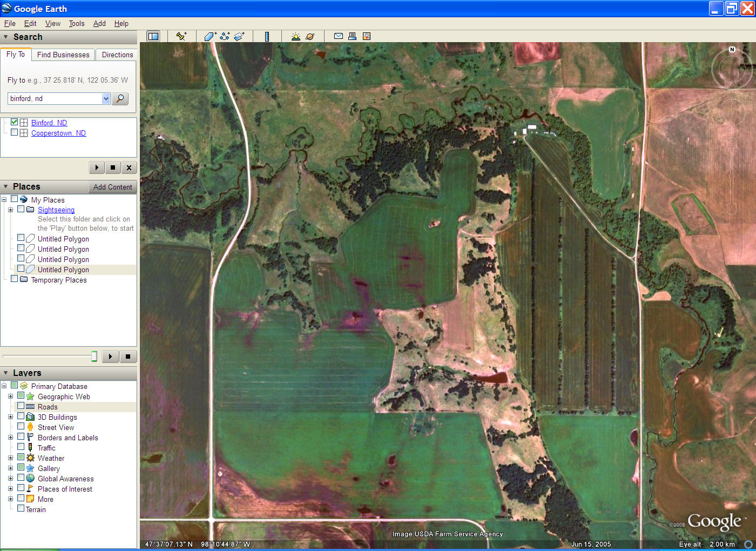This screenshot has width=756, height=551.
Task: Stop the Places tour button
Action: point(128,357)
